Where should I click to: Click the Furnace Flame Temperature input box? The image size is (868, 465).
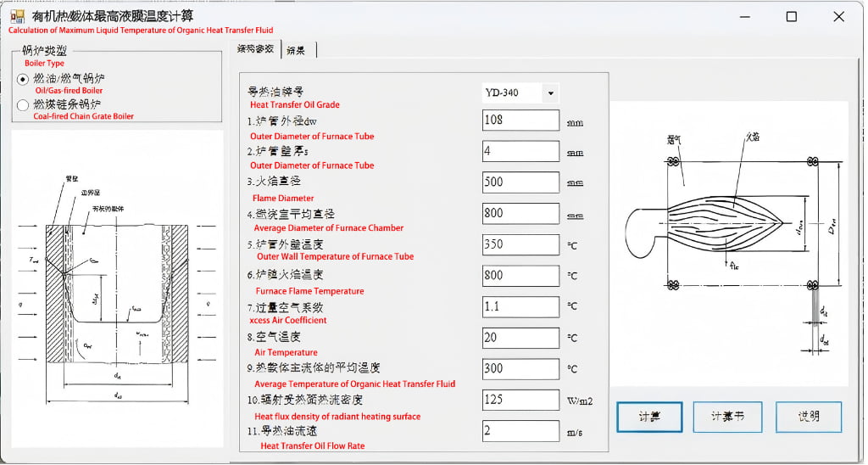click(x=520, y=276)
